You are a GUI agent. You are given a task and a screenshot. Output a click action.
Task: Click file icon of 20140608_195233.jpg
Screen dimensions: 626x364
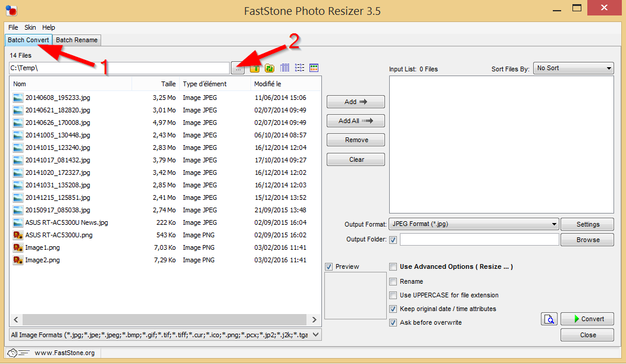[18, 98]
